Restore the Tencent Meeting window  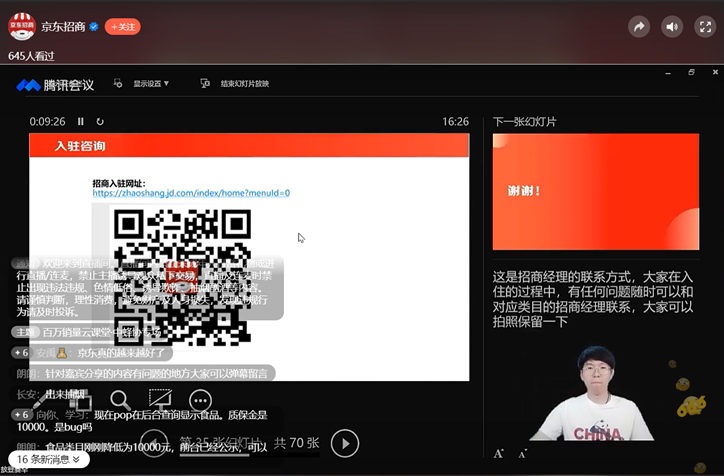(691, 72)
